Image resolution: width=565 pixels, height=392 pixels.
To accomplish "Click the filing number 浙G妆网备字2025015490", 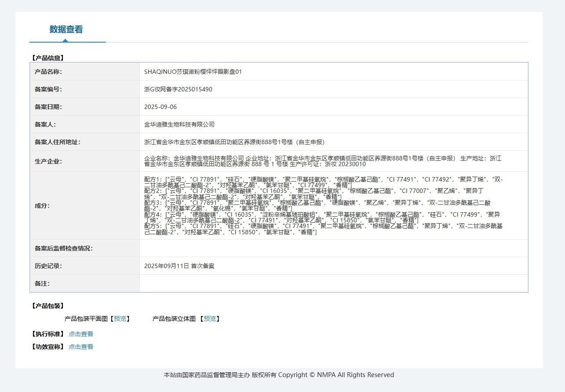I will [x=178, y=89].
